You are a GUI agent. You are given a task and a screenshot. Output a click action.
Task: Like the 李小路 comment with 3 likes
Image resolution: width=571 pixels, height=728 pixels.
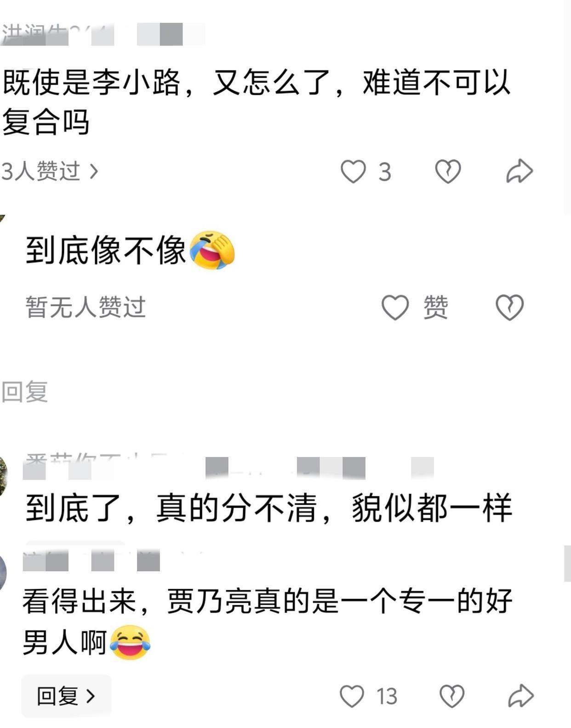(x=353, y=172)
